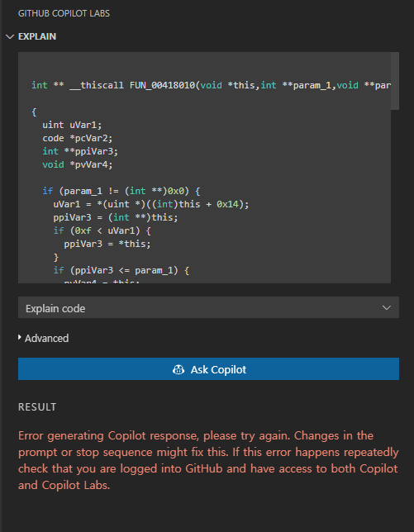Click the 'ppiVar3 = (int **)this;' line
The image size is (414, 532).
point(116,217)
